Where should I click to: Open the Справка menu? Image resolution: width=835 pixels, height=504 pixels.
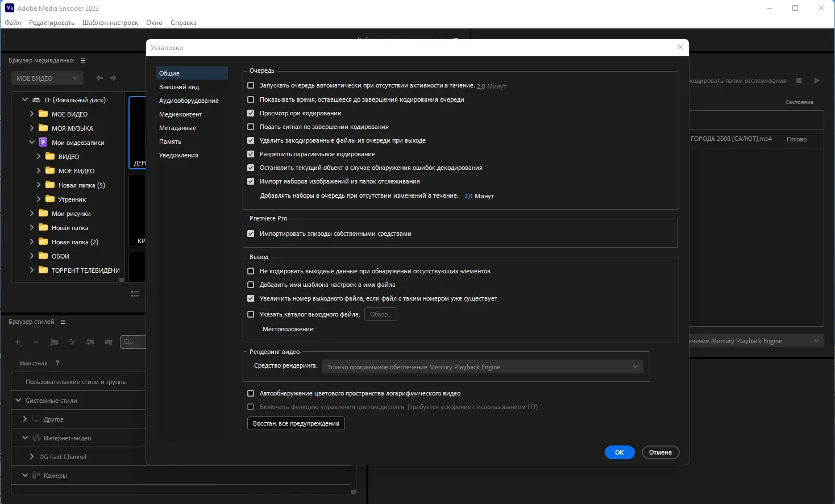click(x=184, y=23)
